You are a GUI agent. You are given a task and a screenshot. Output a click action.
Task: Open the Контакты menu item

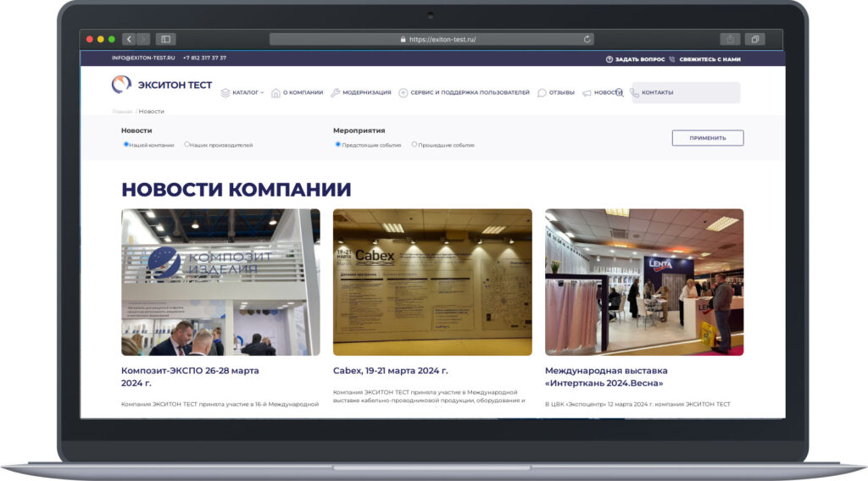click(x=657, y=92)
